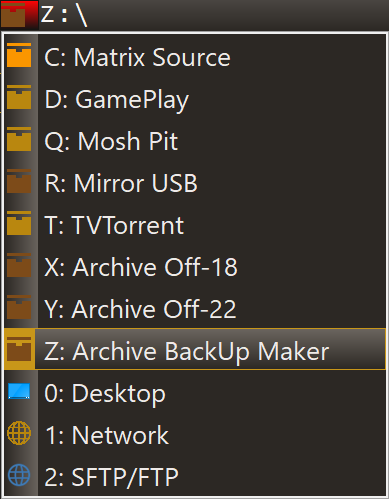Go to 1: Network entry
The image size is (389, 499).
click(195, 434)
